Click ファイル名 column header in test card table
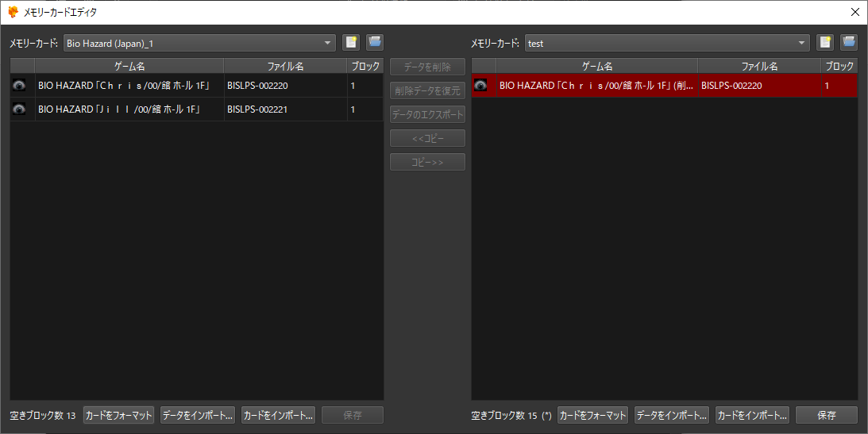This screenshot has height=434, width=868. click(x=759, y=66)
